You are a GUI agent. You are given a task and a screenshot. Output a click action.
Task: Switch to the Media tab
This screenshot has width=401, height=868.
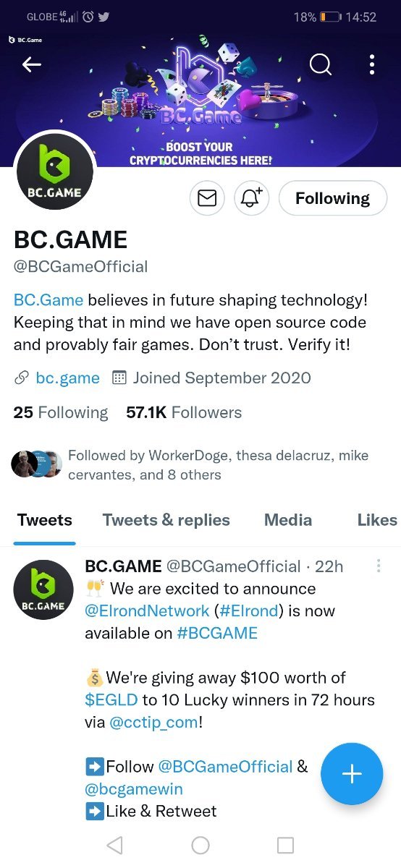(x=288, y=520)
